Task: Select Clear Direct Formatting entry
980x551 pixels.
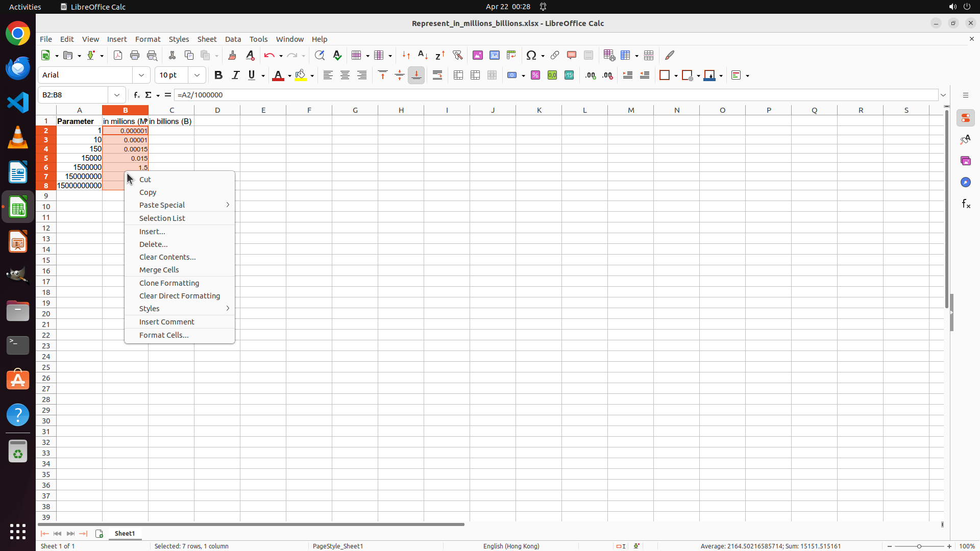Action: click(180, 296)
